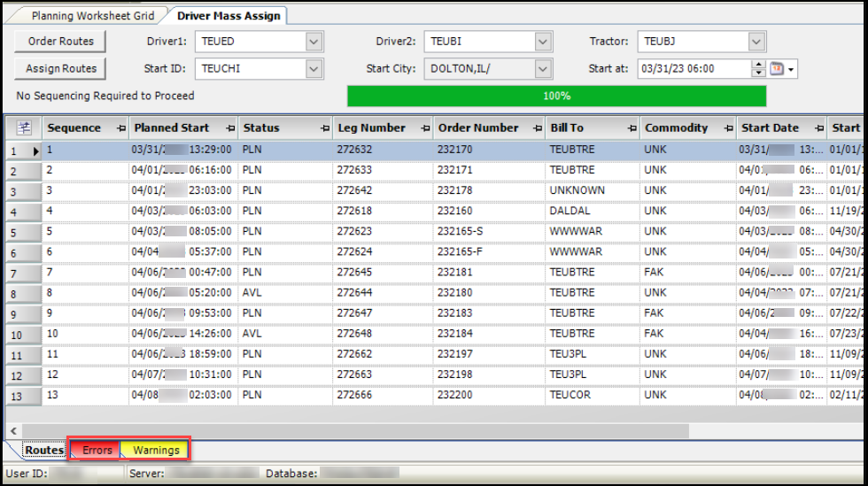Sort by the Order Number header

pos(478,127)
